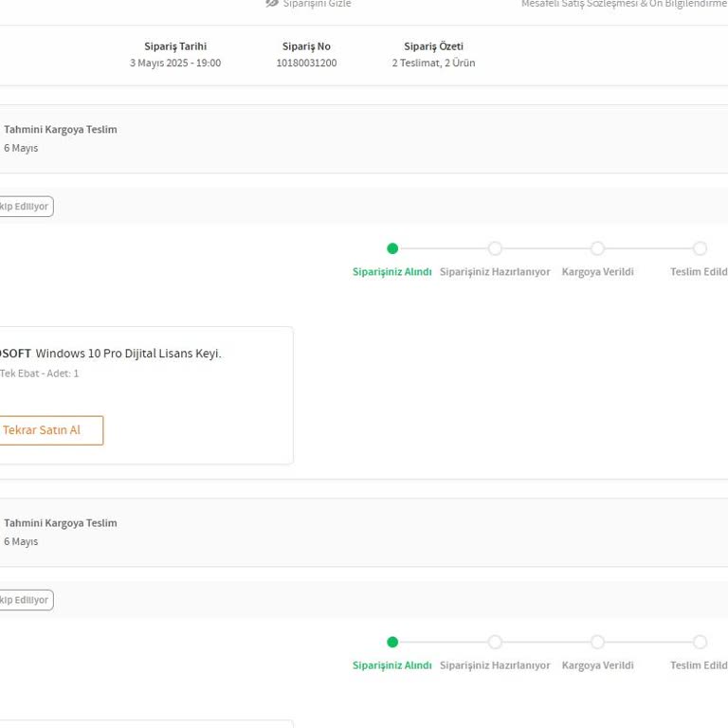Click the Siparişiniz Hazırlanıyor label in first delivery
The image size is (728, 728).
pos(495,272)
